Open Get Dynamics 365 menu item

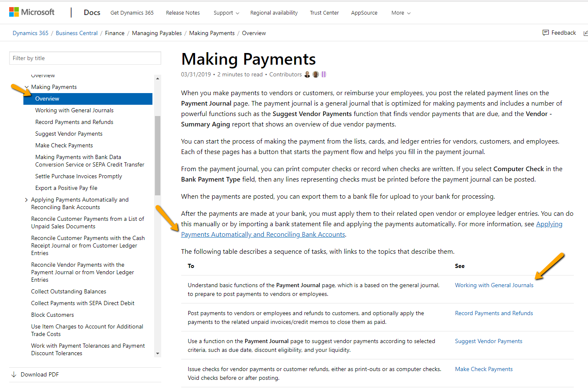click(x=132, y=13)
